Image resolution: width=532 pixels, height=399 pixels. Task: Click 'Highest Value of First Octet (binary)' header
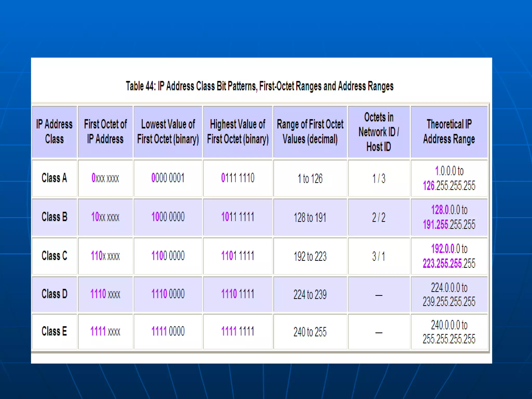pyautogui.click(x=237, y=131)
